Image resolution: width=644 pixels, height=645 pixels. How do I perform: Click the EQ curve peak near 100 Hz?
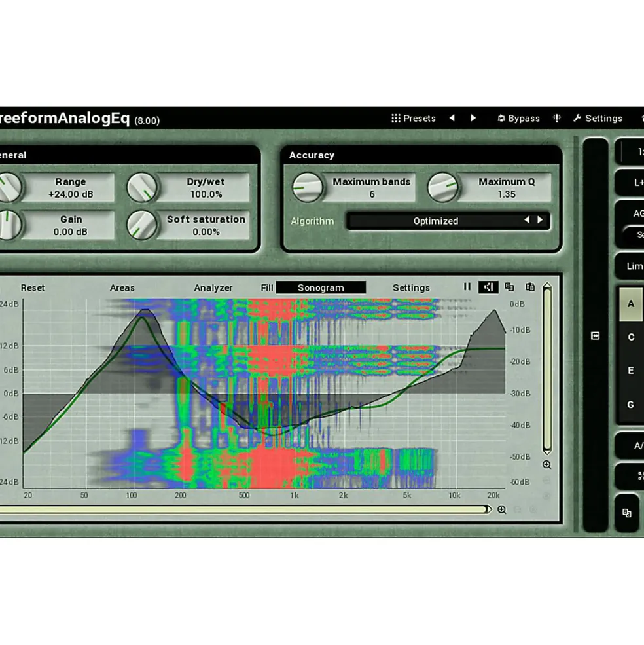(x=142, y=317)
